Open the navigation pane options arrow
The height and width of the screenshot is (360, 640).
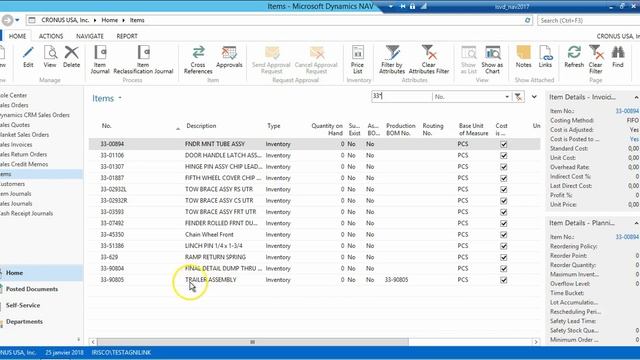tap(78, 339)
